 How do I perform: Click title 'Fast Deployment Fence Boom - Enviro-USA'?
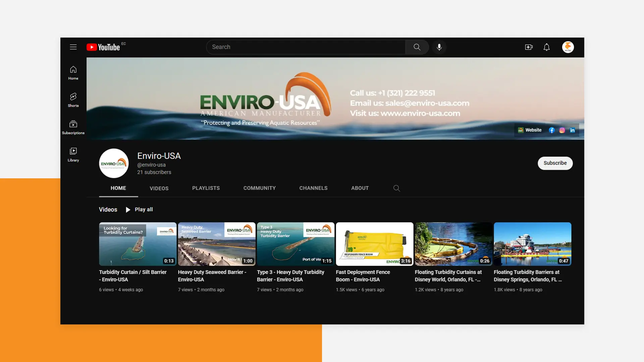tap(363, 276)
